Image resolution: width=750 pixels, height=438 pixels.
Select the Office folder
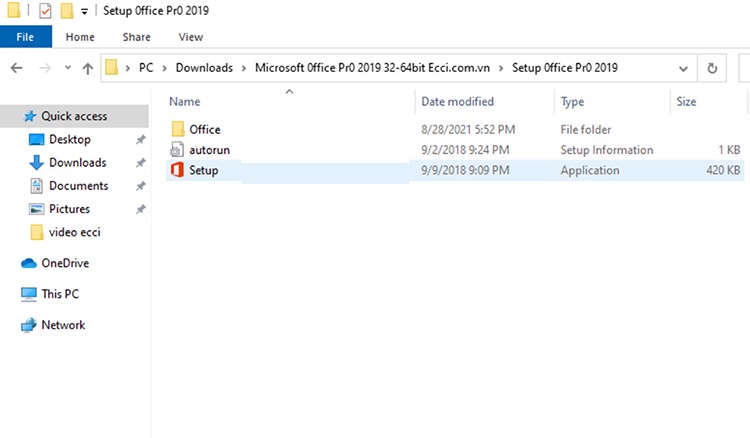coord(205,130)
